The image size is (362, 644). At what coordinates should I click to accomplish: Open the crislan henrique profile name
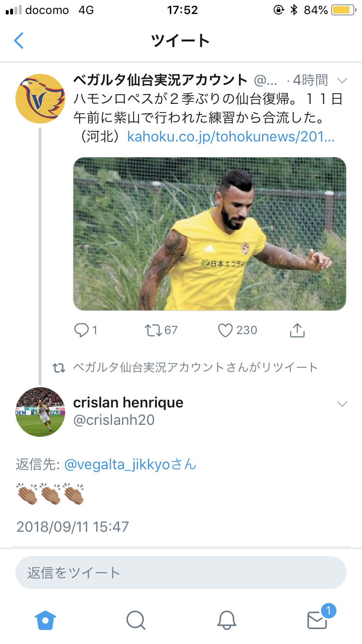click(x=128, y=403)
